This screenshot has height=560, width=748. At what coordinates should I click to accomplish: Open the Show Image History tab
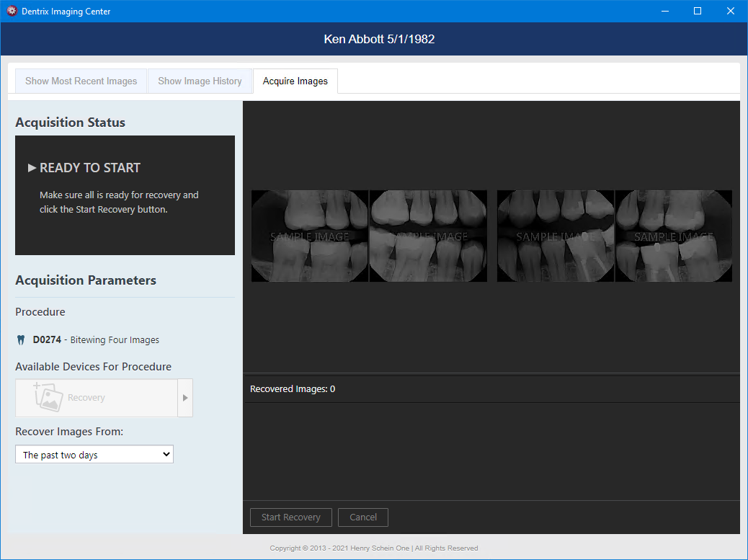coord(200,81)
